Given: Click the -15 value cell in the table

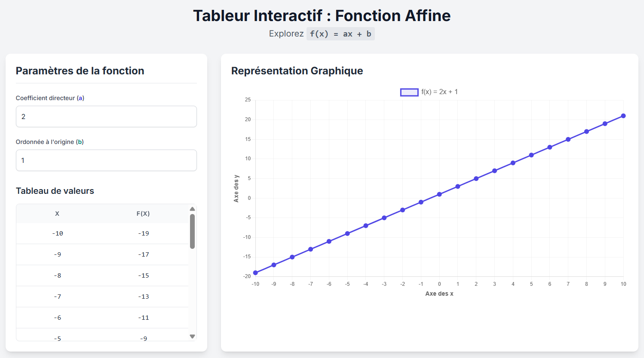Looking at the screenshot, I should tap(144, 275).
